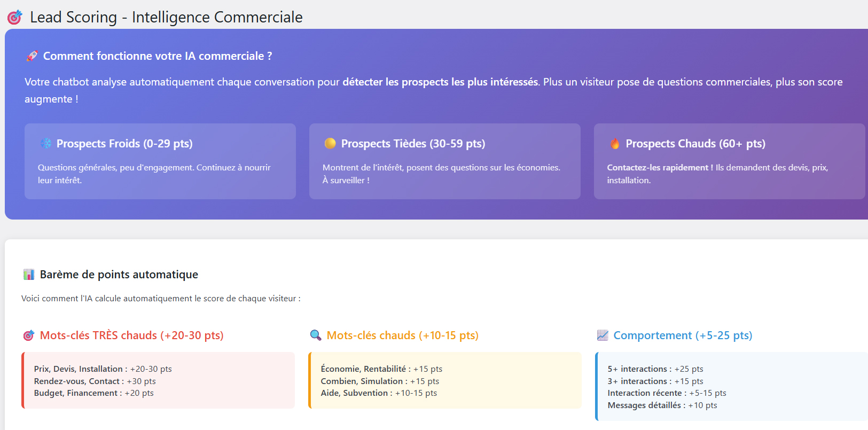Click the red heading Mots-clés TRÈS chauds (+20-30 pts)
The height and width of the screenshot is (430, 868).
coord(132,335)
